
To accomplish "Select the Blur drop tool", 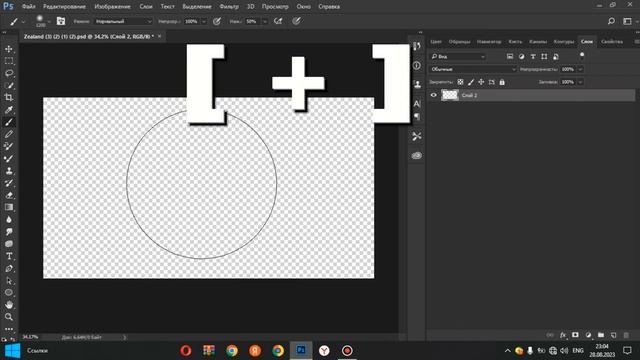I will (x=9, y=219).
